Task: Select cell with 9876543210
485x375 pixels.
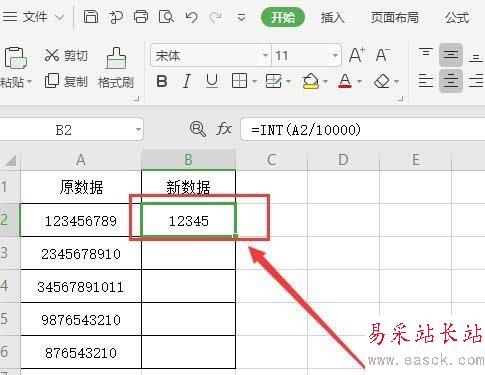Action: [x=81, y=319]
